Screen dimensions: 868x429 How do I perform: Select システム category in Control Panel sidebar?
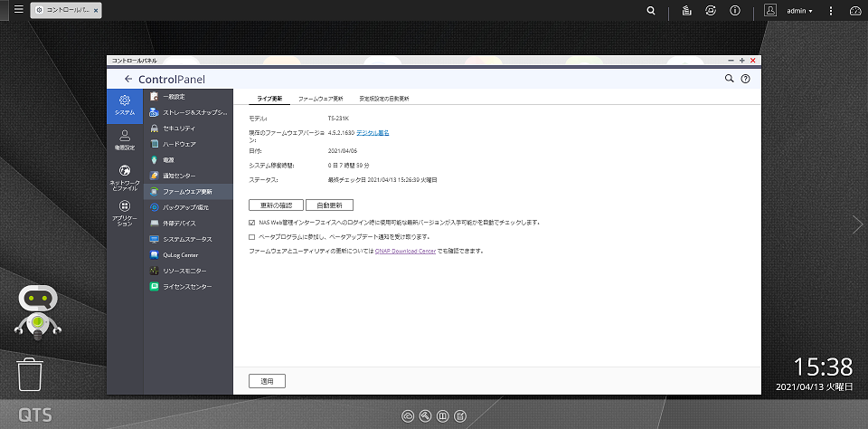tap(125, 106)
